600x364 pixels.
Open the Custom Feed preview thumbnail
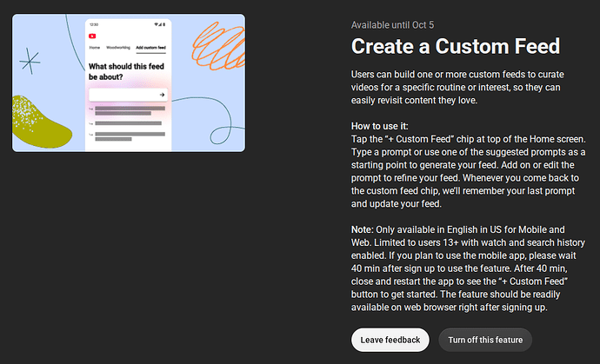129,83
